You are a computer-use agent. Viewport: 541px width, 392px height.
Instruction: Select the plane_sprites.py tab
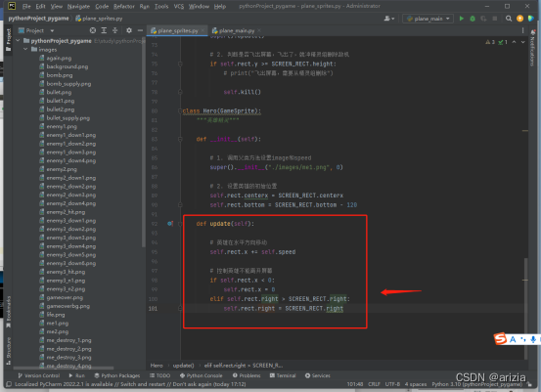tap(177, 30)
